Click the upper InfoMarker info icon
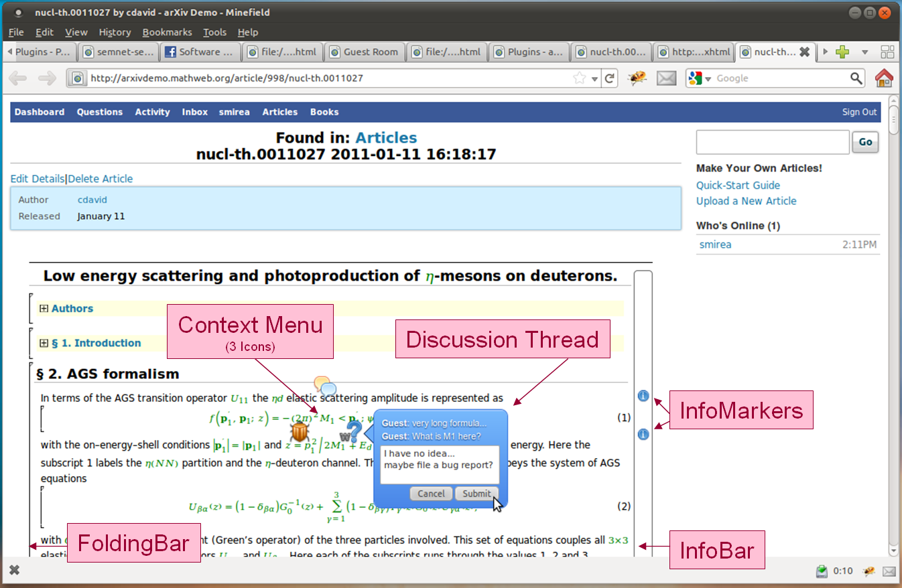This screenshot has width=902, height=588. point(643,396)
